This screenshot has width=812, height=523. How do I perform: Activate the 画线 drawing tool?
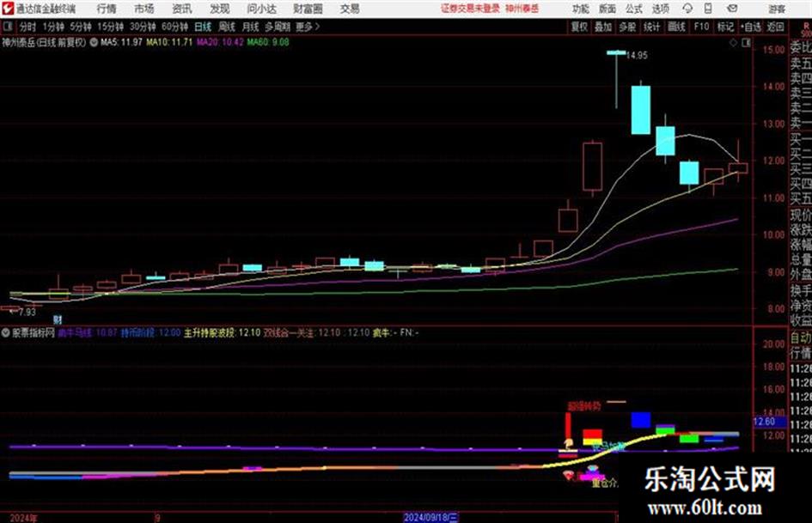click(677, 27)
